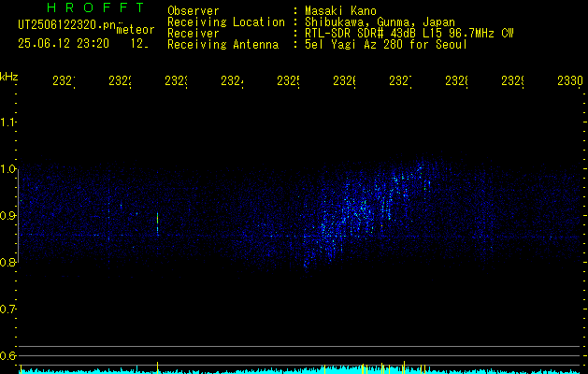588x374 pixels.
Task: Select '5el Yagi Az 280 for Seoul' text
Action: point(386,45)
